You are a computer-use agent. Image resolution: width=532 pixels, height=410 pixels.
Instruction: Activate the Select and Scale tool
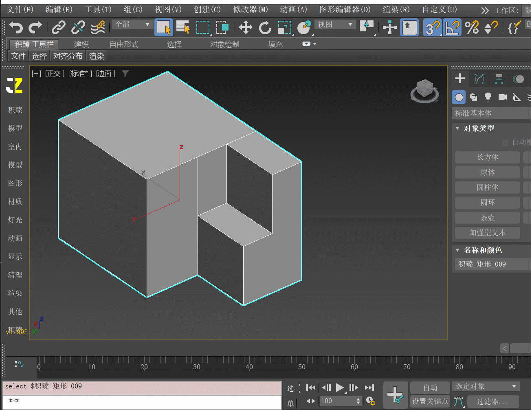tap(285, 28)
